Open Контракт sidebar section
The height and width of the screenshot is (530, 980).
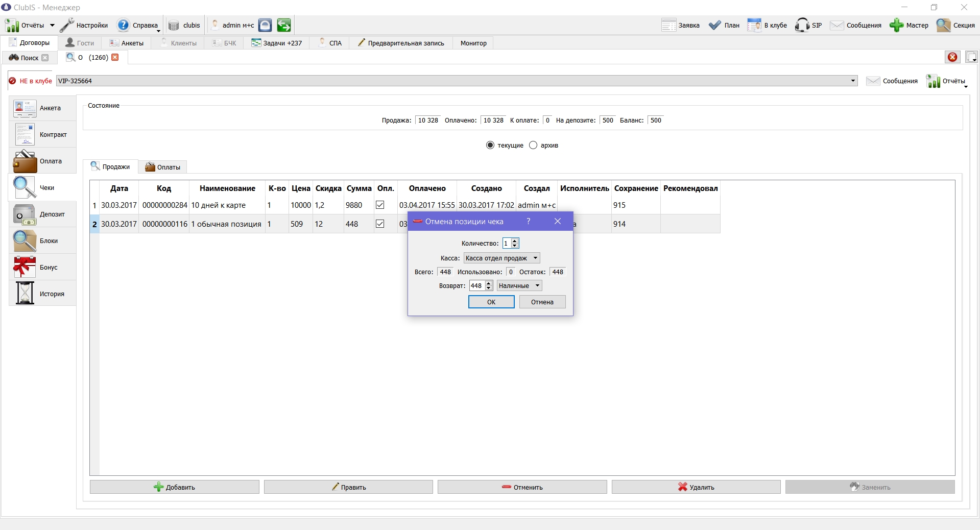(43, 134)
